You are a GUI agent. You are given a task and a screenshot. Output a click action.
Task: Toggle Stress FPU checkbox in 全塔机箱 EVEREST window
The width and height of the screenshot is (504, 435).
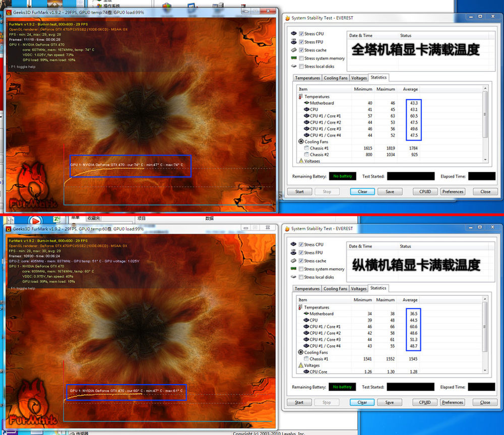(x=301, y=42)
